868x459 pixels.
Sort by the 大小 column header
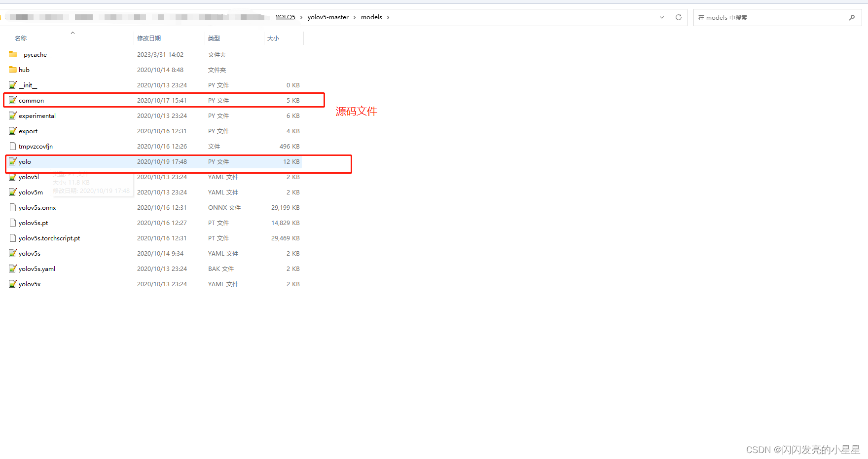(273, 38)
